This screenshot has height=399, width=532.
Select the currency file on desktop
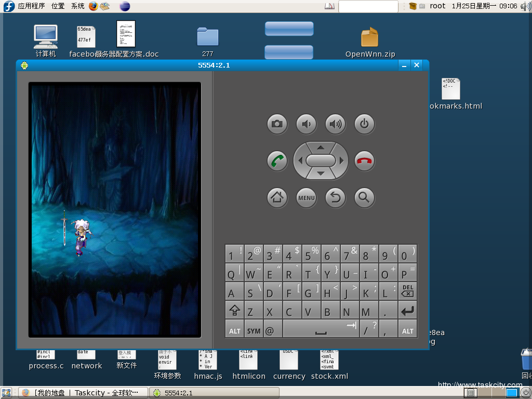[x=289, y=365]
